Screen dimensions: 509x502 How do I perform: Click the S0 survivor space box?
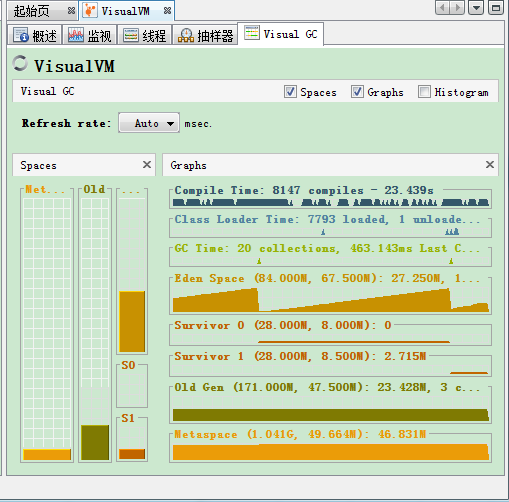click(x=132, y=387)
